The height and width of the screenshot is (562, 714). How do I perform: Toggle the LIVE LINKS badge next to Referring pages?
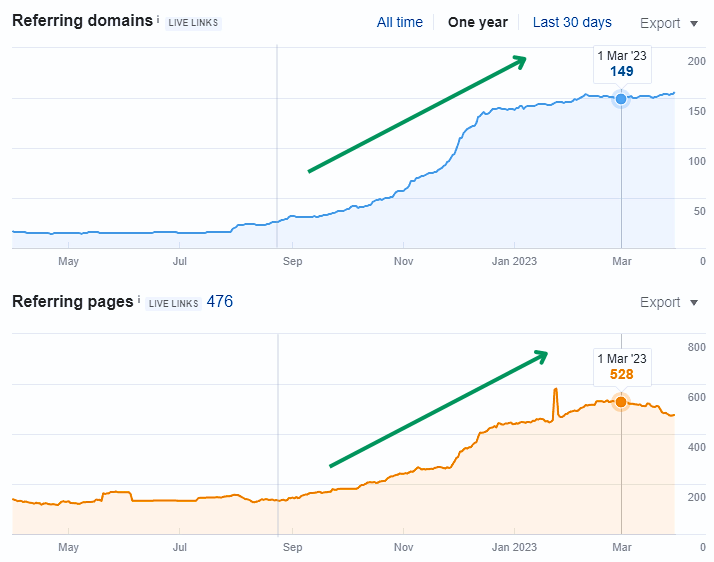[x=173, y=303]
